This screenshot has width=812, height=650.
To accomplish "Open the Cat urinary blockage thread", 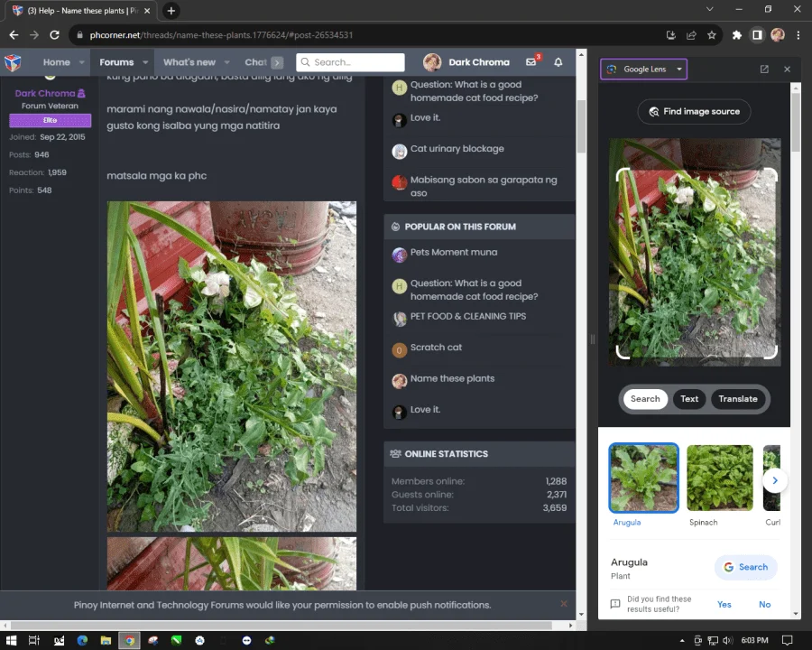I will click(457, 149).
